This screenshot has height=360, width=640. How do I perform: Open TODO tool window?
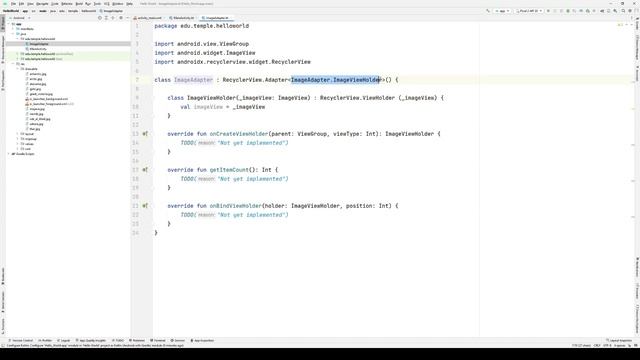click(118, 340)
